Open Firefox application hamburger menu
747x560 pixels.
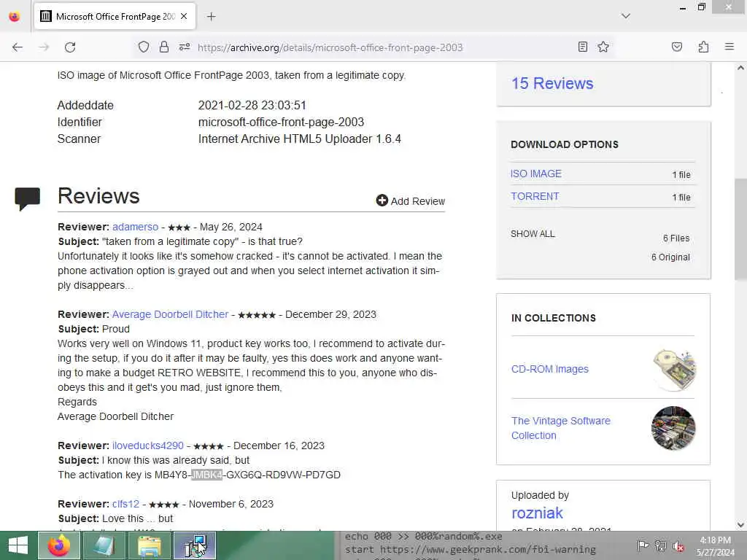729,47
